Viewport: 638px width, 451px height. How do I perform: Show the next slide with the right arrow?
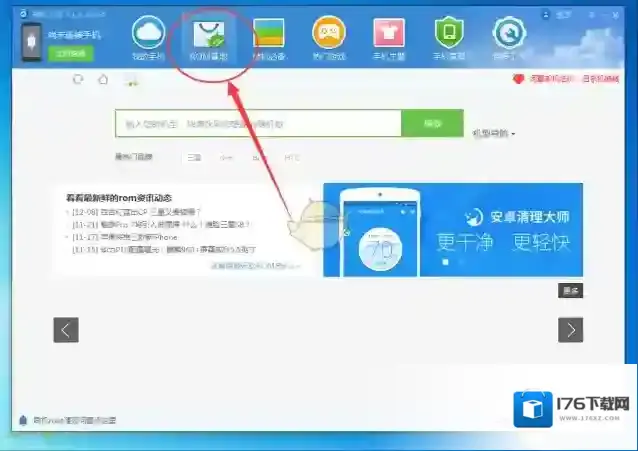tap(570, 330)
